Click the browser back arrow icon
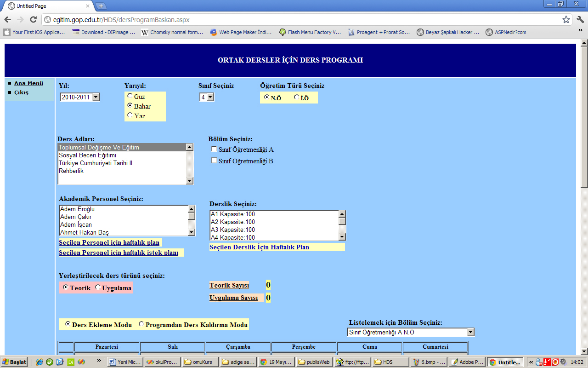Viewport: 588px width, 368px height. click(8, 20)
